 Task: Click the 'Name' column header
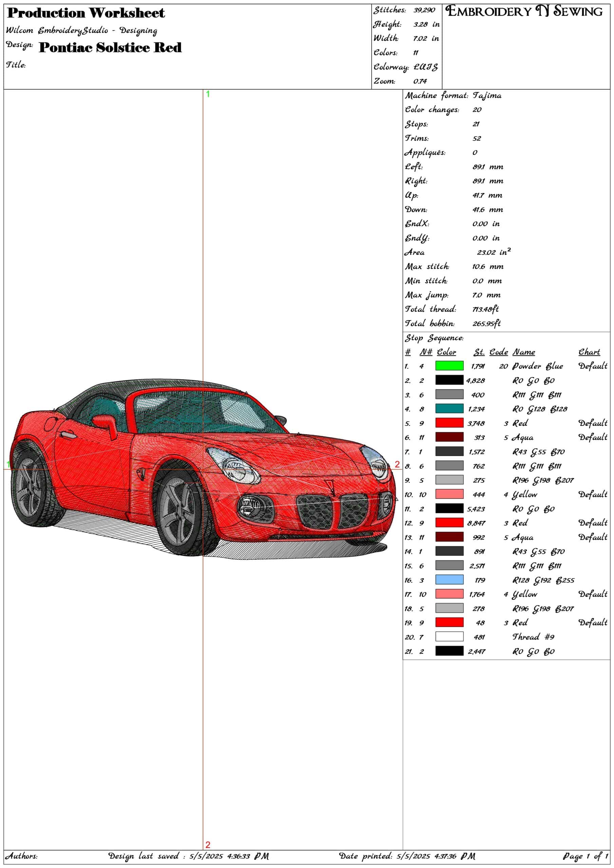(523, 352)
